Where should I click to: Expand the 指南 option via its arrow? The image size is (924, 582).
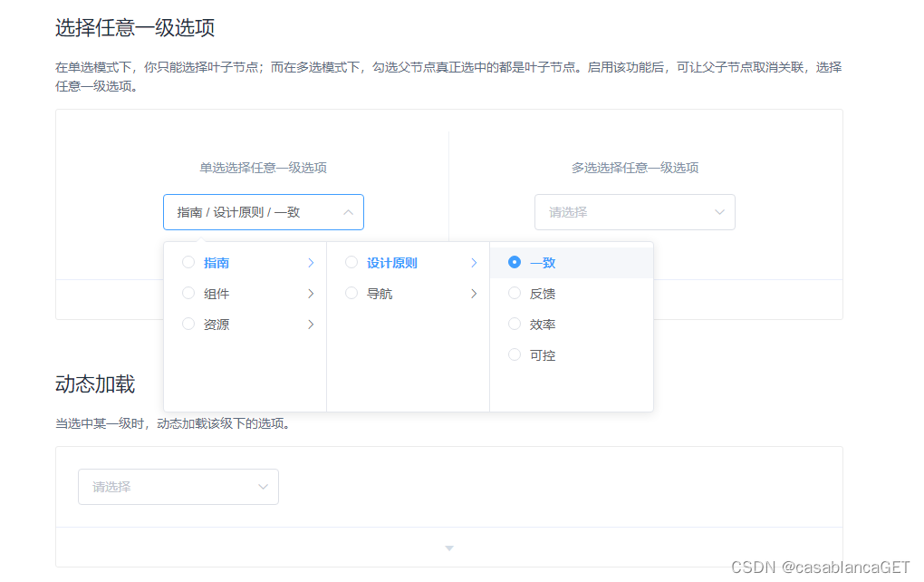tap(311, 262)
